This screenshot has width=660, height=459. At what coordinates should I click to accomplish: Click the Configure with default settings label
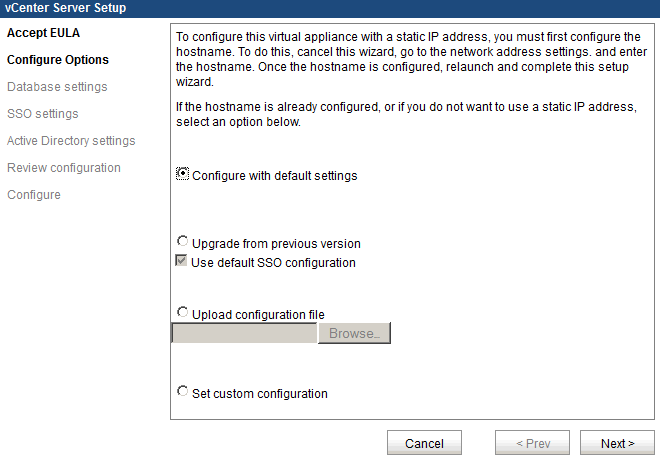pyautogui.click(x=274, y=176)
